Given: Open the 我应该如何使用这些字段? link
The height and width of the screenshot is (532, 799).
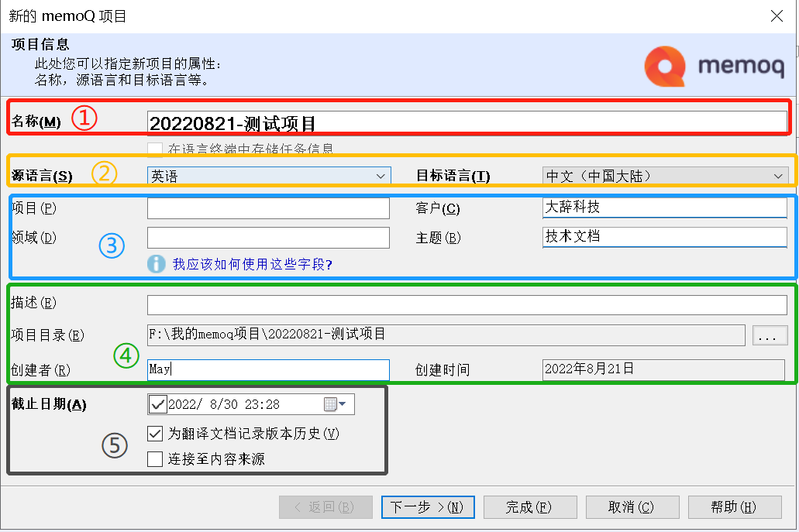Looking at the screenshot, I should pyautogui.click(x=252, y=264).
